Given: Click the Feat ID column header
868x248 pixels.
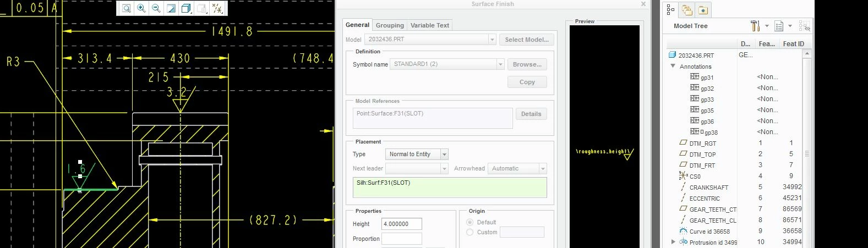Looking at the screenshot, I should pos(793,43).
